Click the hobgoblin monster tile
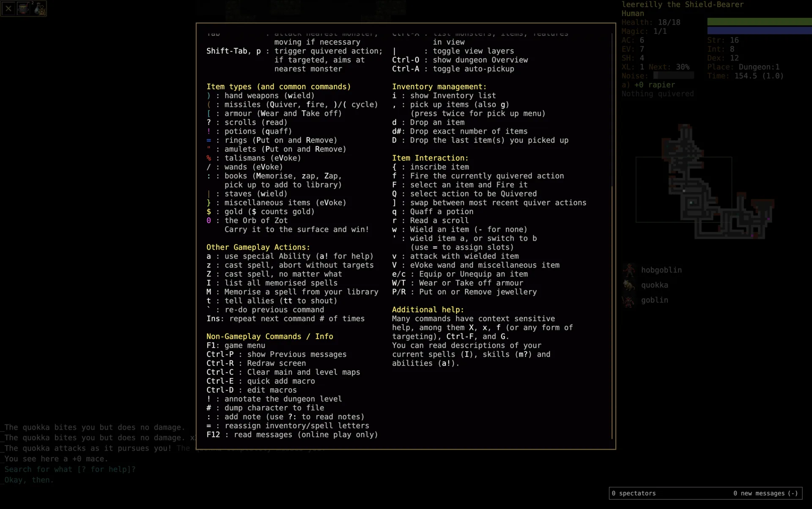Viewport: 812px width, 509px height. (629, 270)
